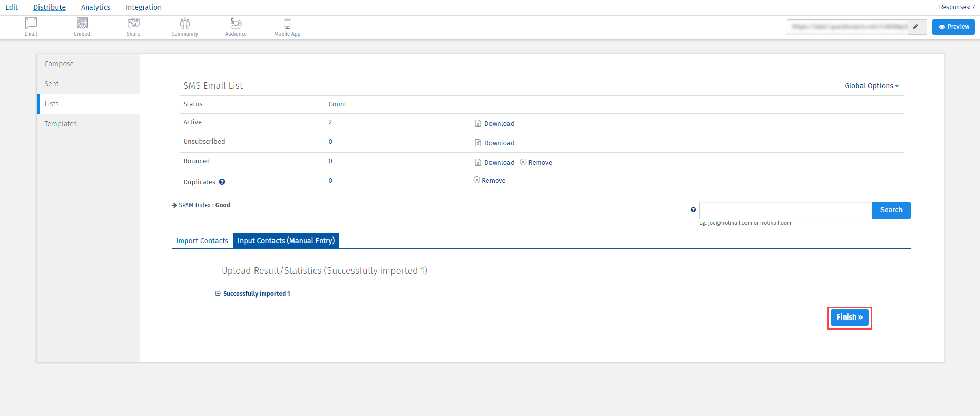Open the Global Options dropdown
The image size is (980, 416).
click(x=871, y=86)
